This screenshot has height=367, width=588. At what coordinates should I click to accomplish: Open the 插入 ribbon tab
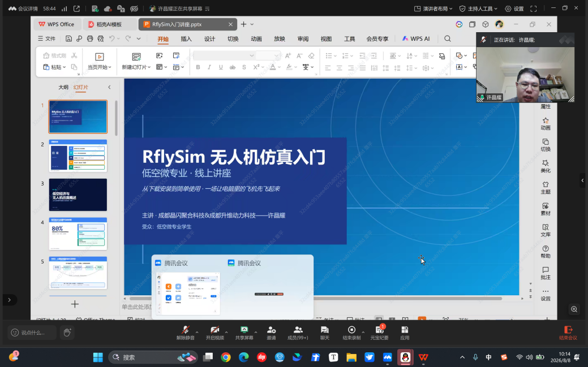click(x=186, y=38)
